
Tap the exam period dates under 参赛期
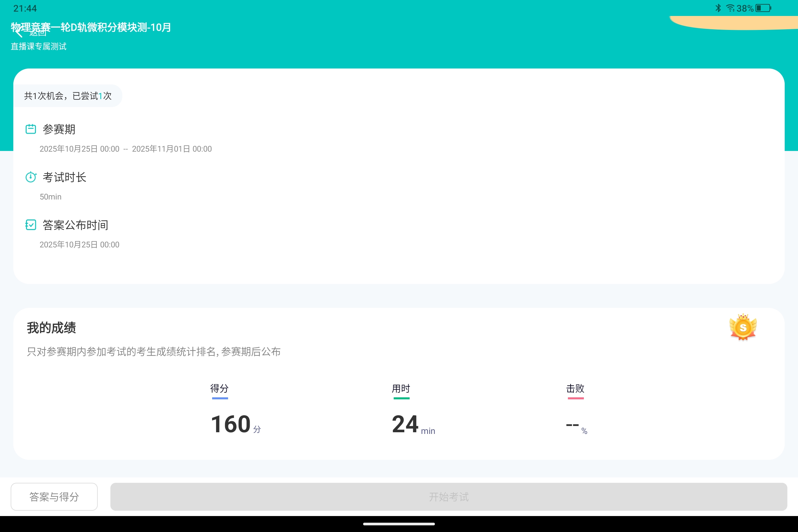125,149
